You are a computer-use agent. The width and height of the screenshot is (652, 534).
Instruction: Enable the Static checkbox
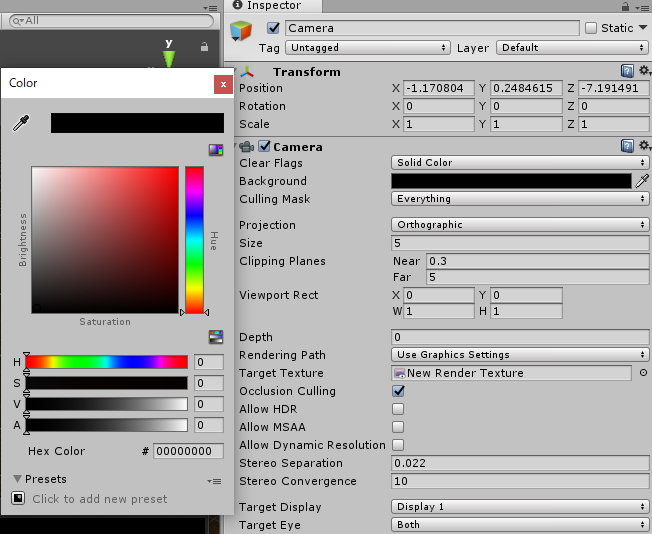pyautogui.click(x=590, y=28)
